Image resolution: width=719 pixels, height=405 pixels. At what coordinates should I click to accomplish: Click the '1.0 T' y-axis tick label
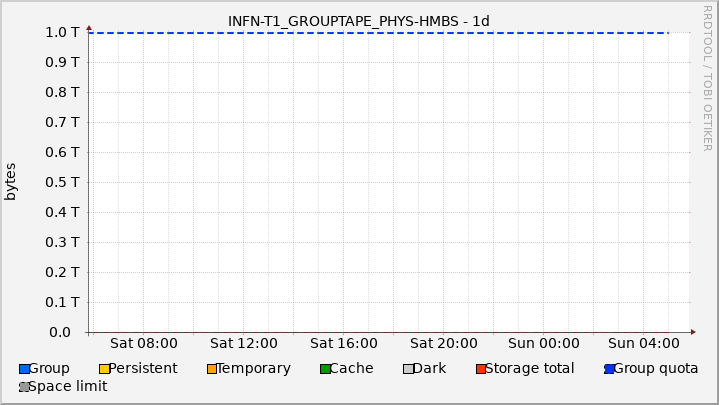click(62, 32)
